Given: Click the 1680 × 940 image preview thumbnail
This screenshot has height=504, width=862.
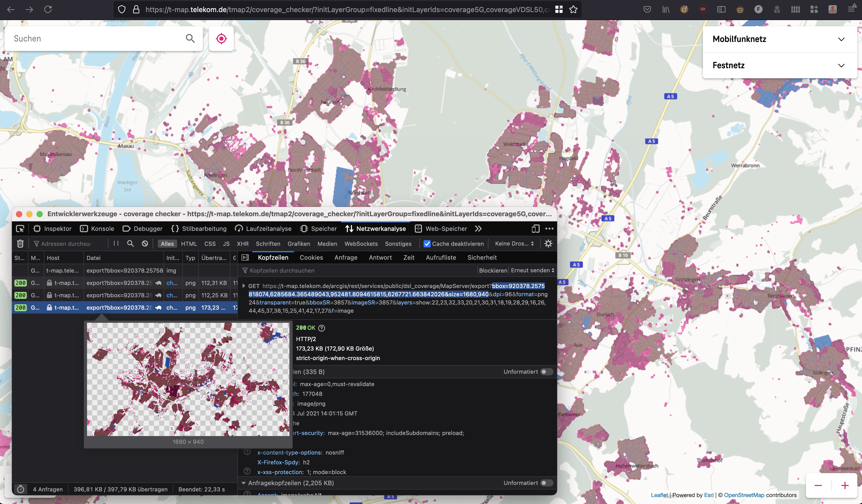Looking at the screenshot, I should click(188, 379).
